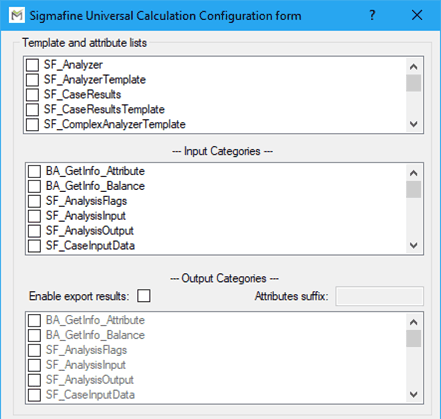The width and height of the screenshot is (441, 419).
Task: Check BA_GetInfo_Attribute in Input Categories
Action: [34, 171]
